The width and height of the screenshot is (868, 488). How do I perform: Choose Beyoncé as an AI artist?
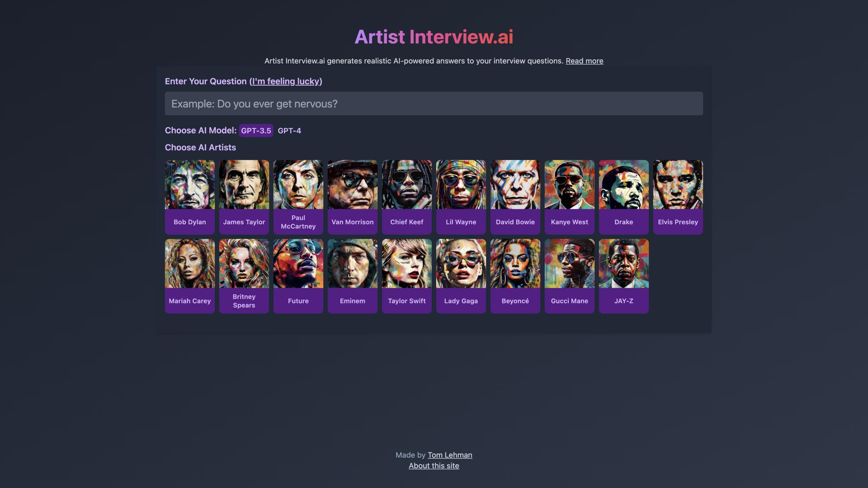click(515, 276)
